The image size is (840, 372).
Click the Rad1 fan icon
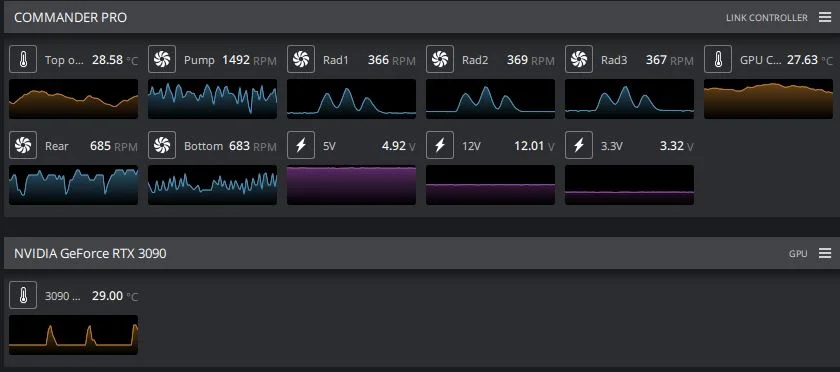pos(301,59)
